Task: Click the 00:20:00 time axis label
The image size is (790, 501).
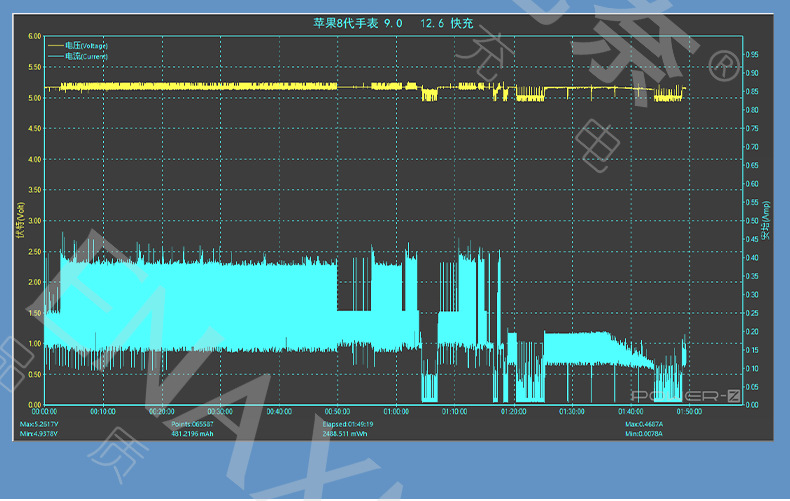Action: (x=162, y=412)
